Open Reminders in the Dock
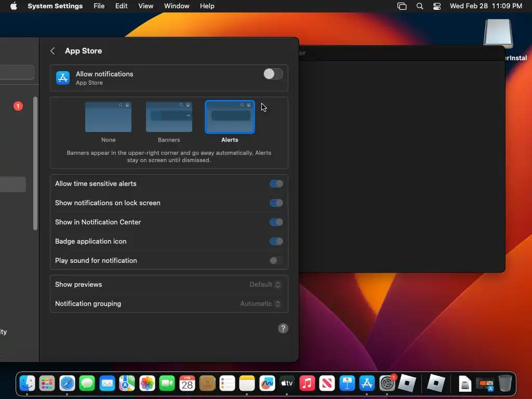The image size is (532, 399). (x=227, y=383)
